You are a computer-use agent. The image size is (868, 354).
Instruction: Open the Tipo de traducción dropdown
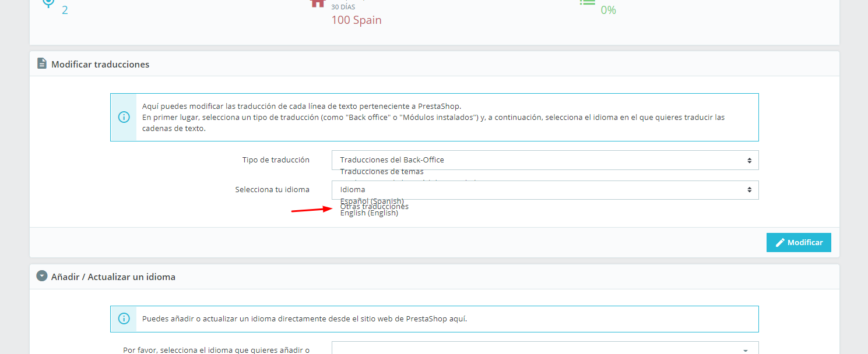point(545,160)
